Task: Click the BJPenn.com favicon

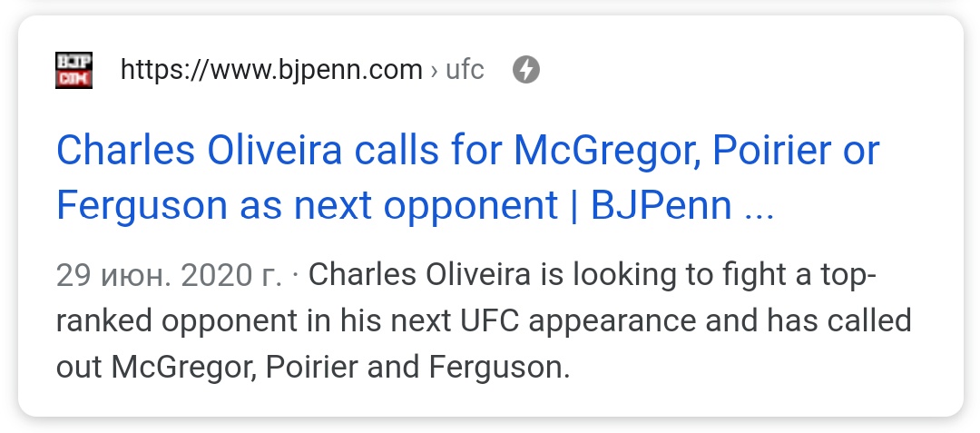Action: point(73,70)
